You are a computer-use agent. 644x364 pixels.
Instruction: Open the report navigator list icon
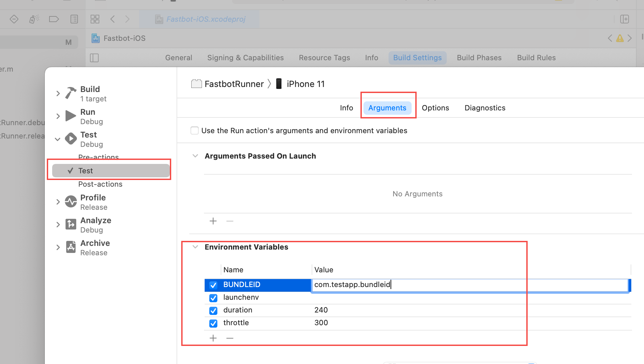point(74,19)
